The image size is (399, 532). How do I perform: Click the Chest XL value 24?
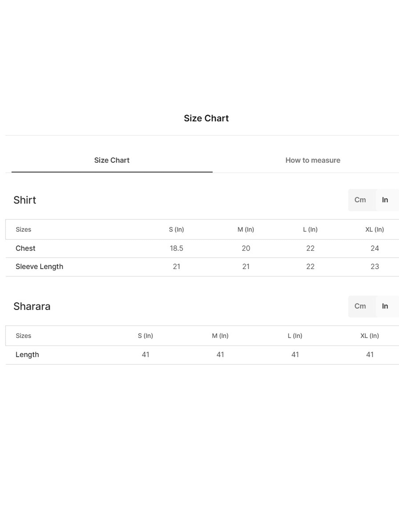point(375,248)
